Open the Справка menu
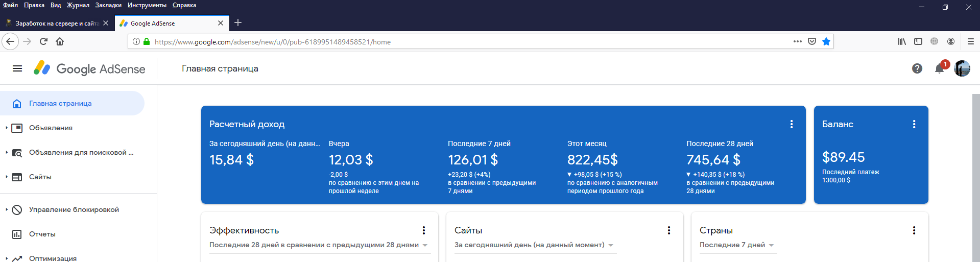 [x=184, y=5]
